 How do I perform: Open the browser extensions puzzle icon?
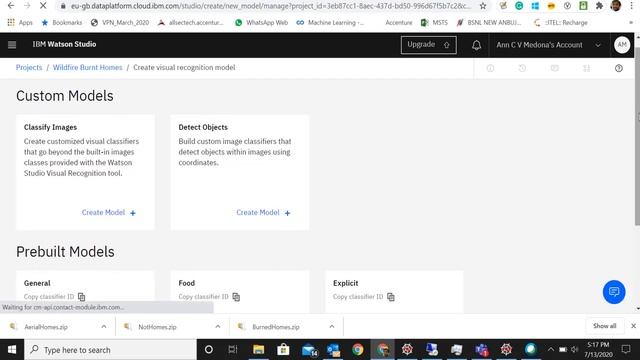(599, 6)
